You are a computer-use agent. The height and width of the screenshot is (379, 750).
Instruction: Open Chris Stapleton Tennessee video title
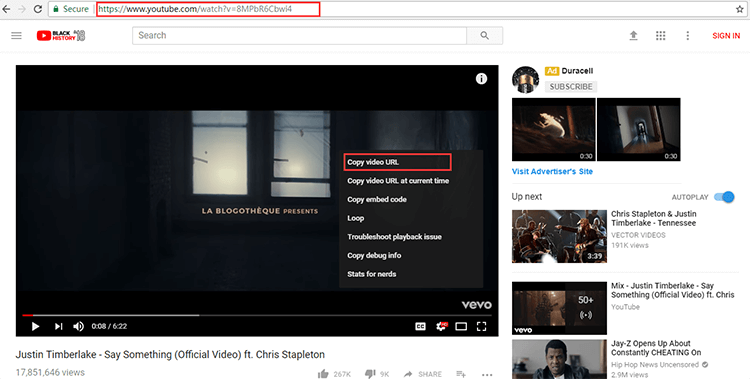pyautogui.click(x=653, y=218)
